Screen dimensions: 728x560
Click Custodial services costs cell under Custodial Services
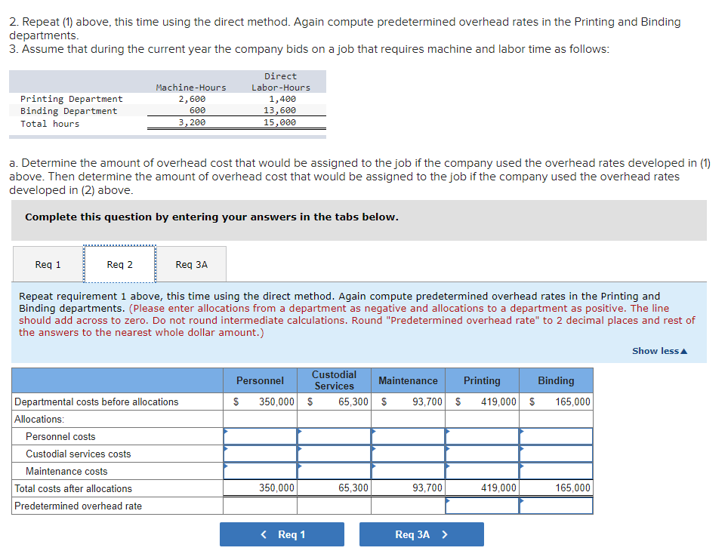click(x=335, y=454)
